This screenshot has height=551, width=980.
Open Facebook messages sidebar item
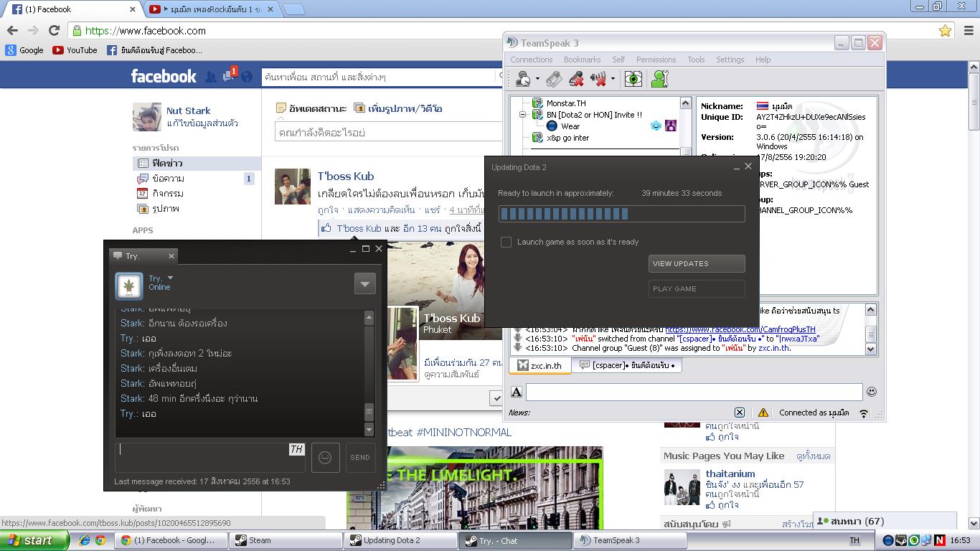pyautogui.click(x=196, y=179)
